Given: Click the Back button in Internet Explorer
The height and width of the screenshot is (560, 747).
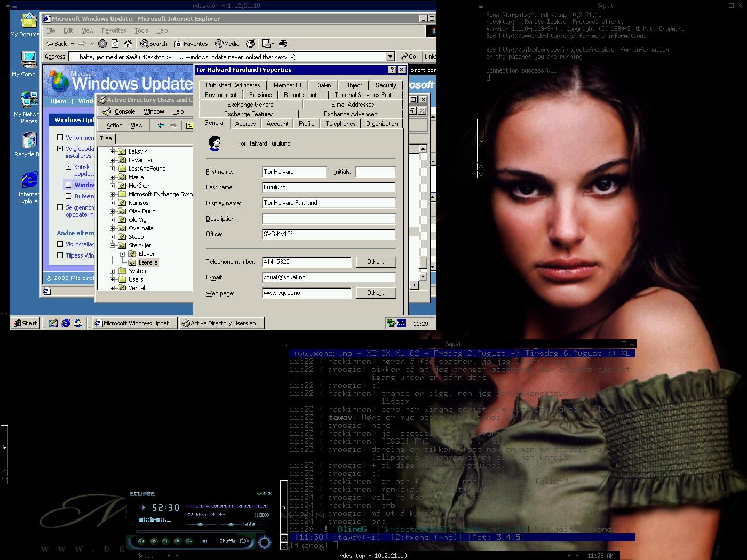Looking at the screenshot, I should tap(57, 44).
